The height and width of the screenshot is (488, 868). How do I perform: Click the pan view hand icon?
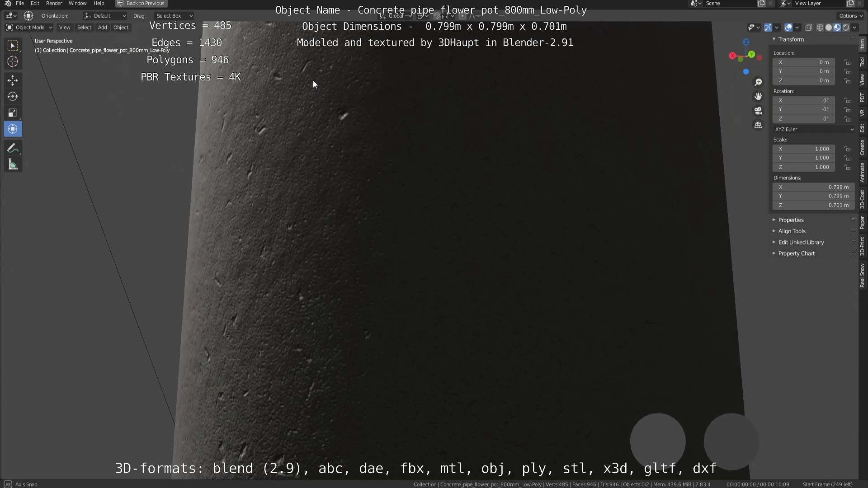tap(758, 96)
